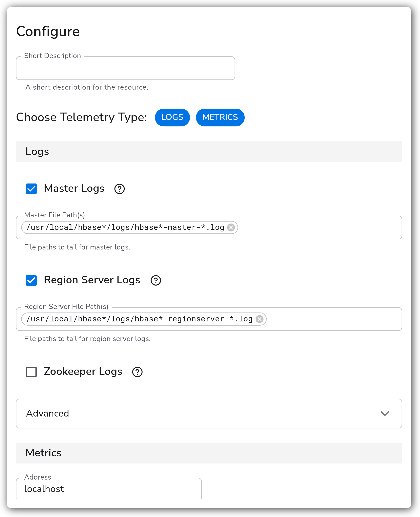Remove the regionserver log path chip
The width and height of the screenshot is (420, 517).
point(260,319)
